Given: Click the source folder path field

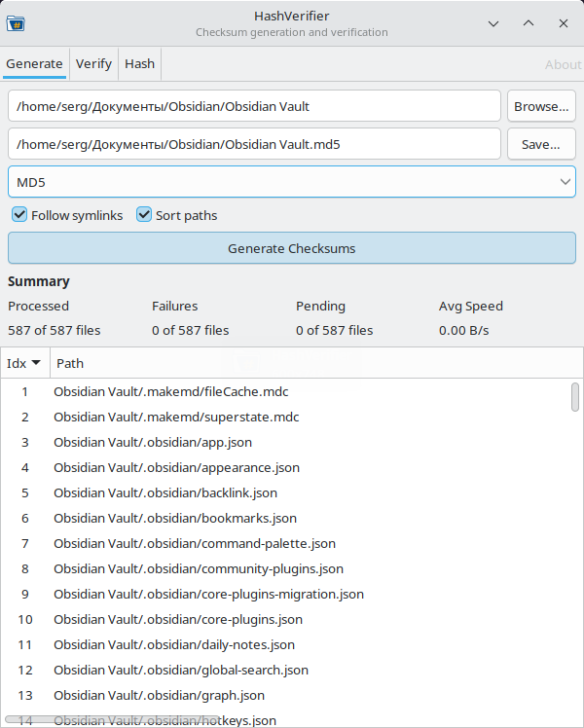Looking at the screenshot, I should [x=254, y=106].
